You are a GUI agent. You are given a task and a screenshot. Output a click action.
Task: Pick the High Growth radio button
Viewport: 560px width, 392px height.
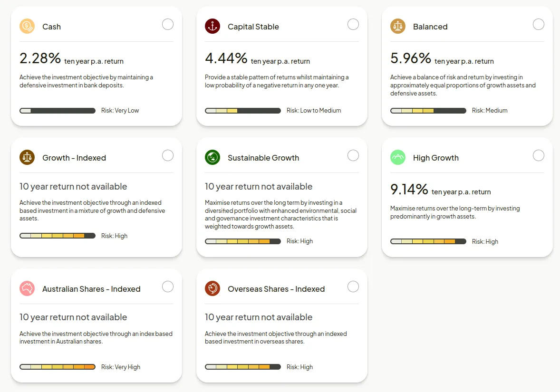(x=539, y=155)
